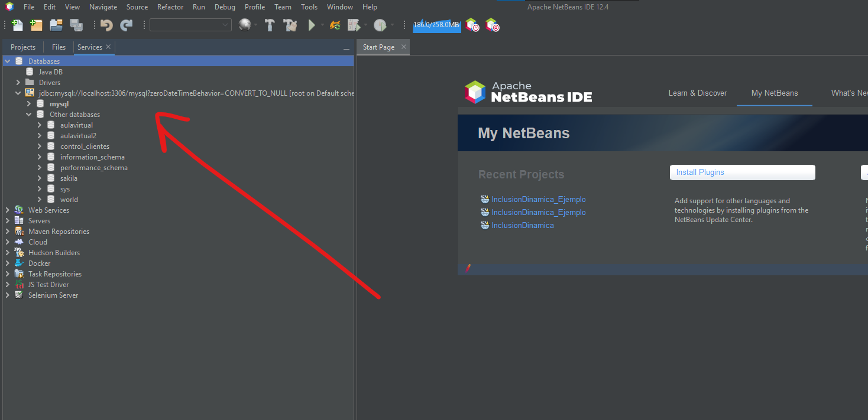Click the Apply Code Changes icon

(x=335, y=25)
